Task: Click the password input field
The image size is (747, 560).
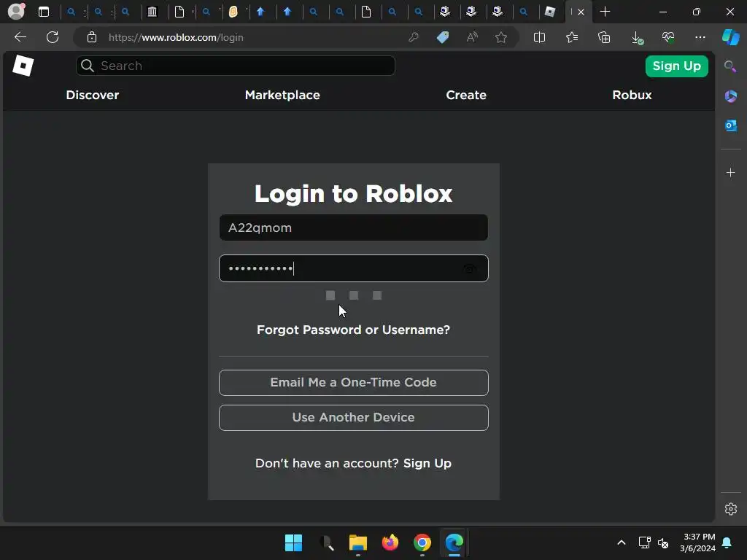Action: coord(354,268)
